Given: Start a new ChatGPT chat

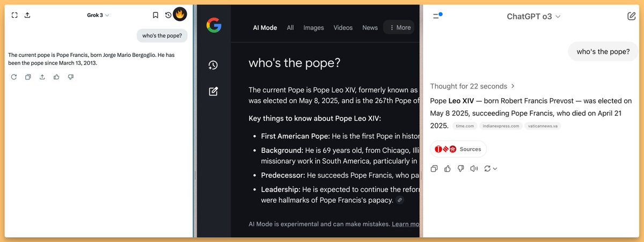Looking at the screenshot, I should (632, 16).
